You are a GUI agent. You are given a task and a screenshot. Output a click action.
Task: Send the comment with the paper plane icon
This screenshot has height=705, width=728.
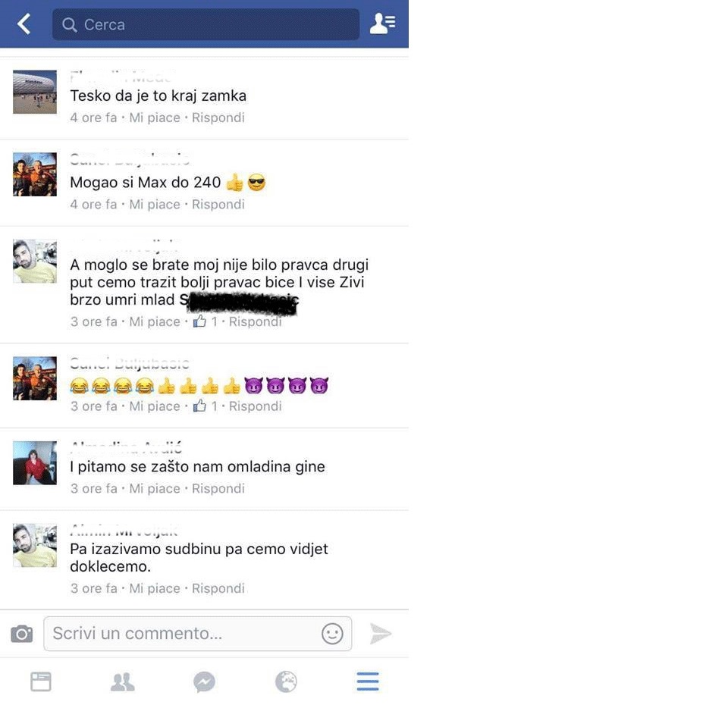pyautogui.click(x=381, y=634)
